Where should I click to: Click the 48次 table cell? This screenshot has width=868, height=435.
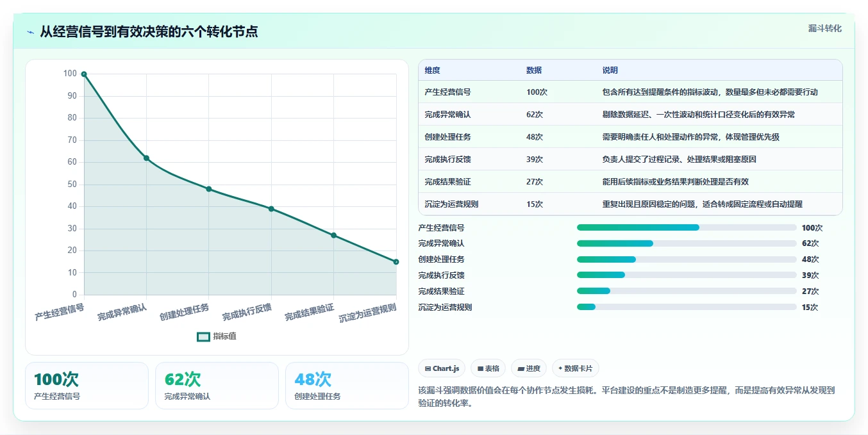535,137
